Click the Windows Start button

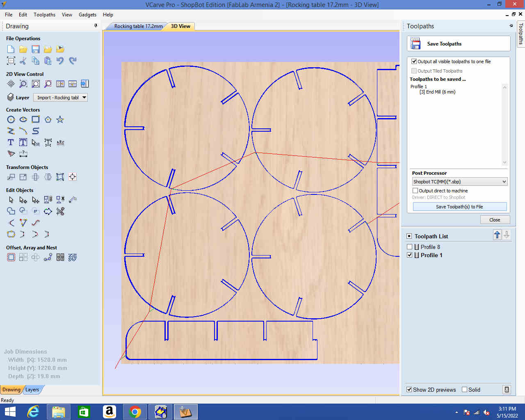coord(10,411)
